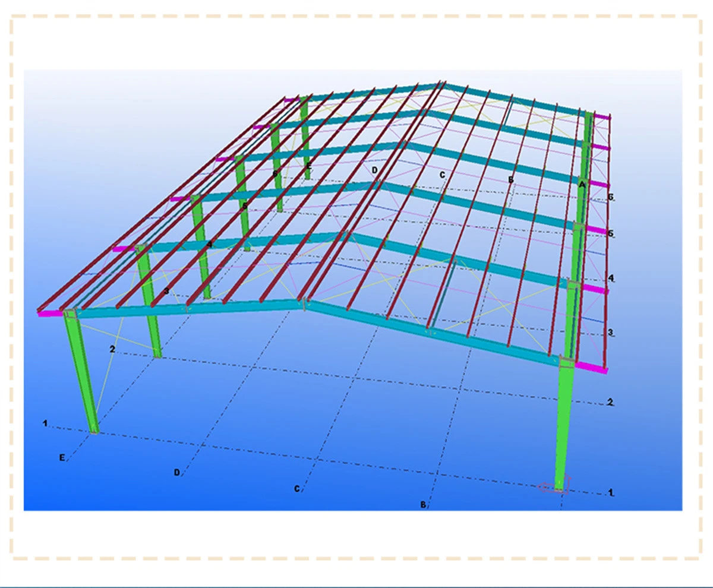Select the front-left green column

point(82,372)
